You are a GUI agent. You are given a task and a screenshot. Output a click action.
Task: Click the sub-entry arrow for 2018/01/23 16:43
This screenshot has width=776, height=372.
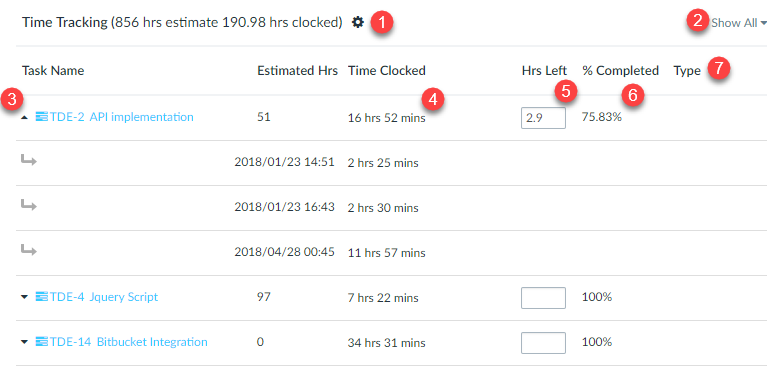click(x=29, y=205)
